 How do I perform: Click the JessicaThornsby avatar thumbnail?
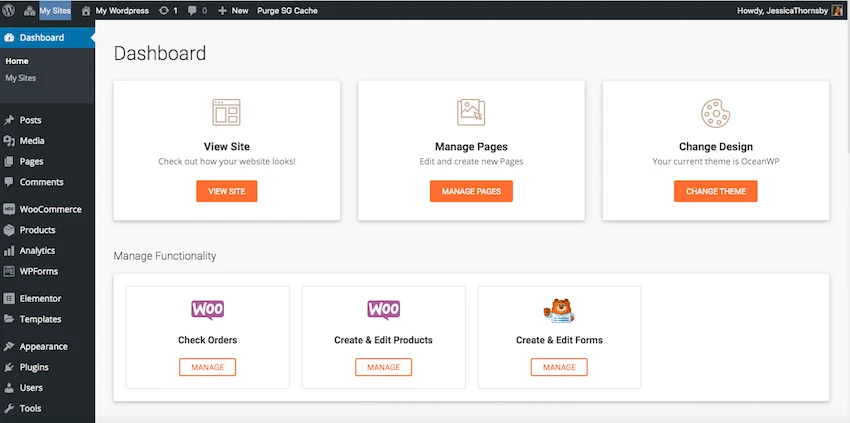click(x=838, y=10)
